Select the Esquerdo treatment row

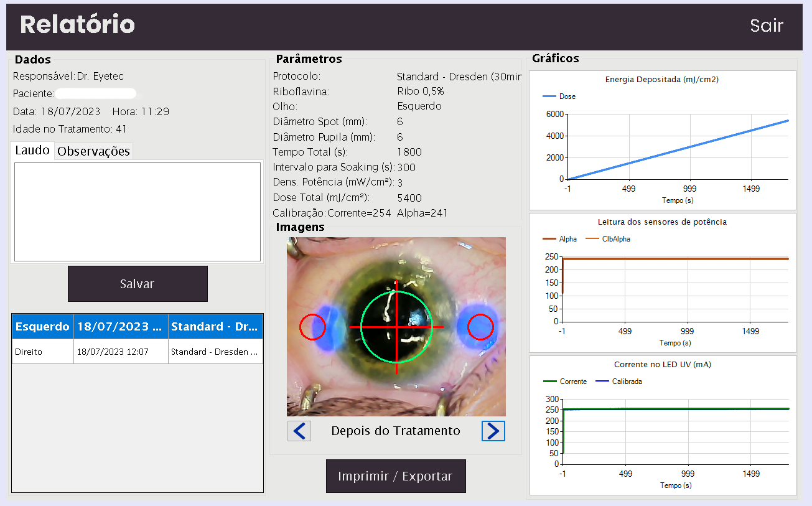coord(138,326)
